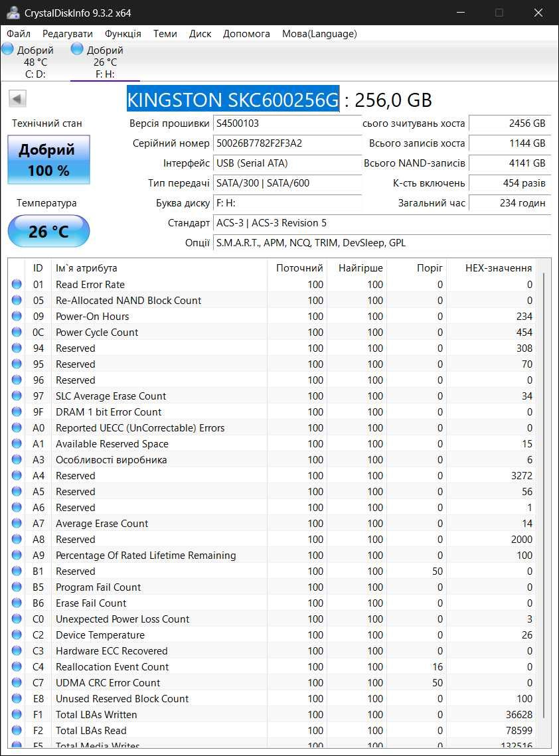Image resolution: width=559 pixels, height=756 pixels.
Task: Click status orb of Unexpected Power Loss Count
Action: pyautogui.click(x=17, y=618)
